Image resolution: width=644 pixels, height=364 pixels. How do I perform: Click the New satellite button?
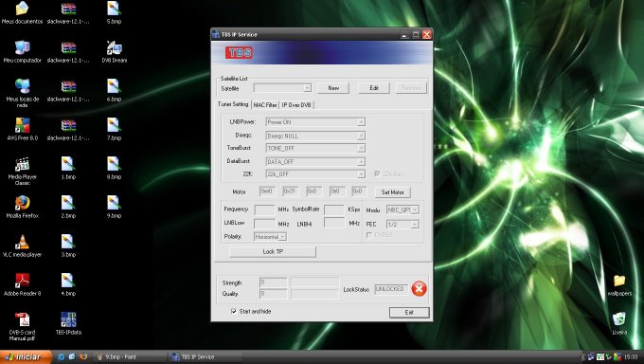(333, 88)
